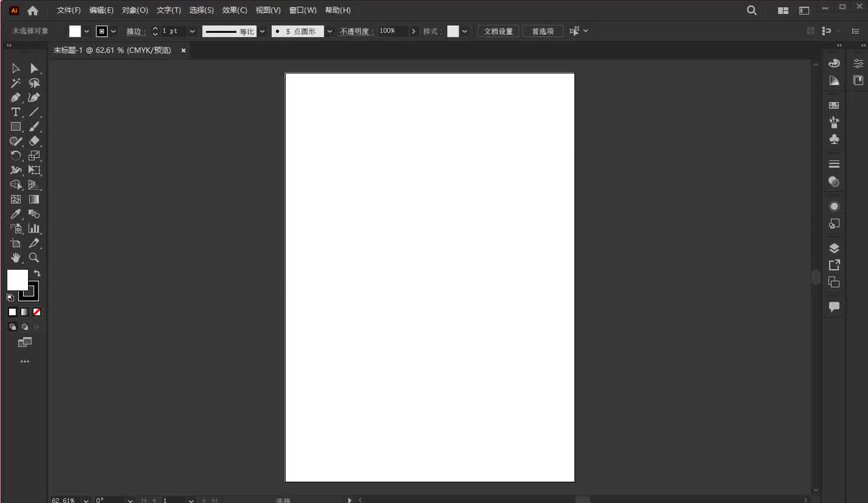
Task: Select the Line Segment tool
Action: [x=34, y=112]
